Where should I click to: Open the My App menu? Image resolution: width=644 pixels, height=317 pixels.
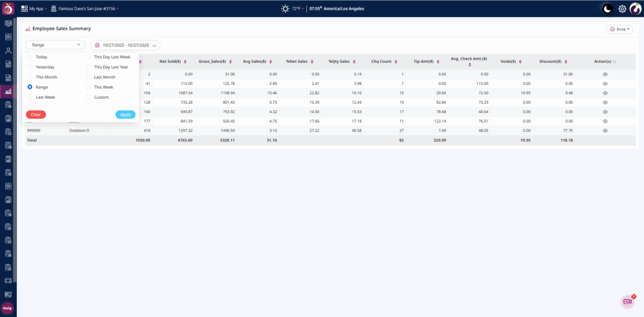click(x=33, y=9)
